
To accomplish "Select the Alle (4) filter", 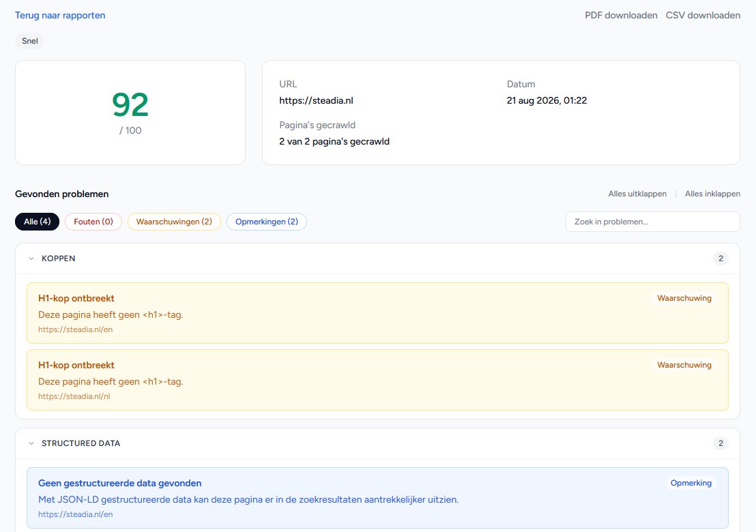I will click(37, 222).
